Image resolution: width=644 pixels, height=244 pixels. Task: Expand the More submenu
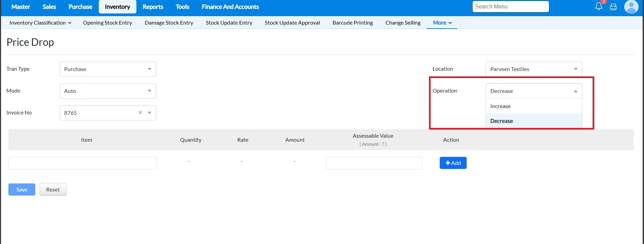click(x=442, y=23)
